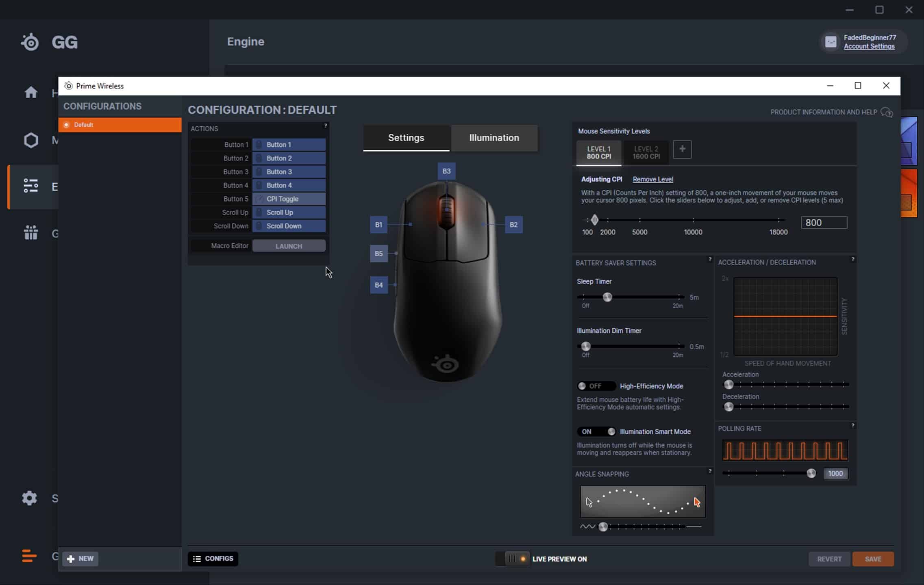The height and width of the screenshot is (585, 924).
Task: Open Button 3 action assignment
Action: pos(289,171)
